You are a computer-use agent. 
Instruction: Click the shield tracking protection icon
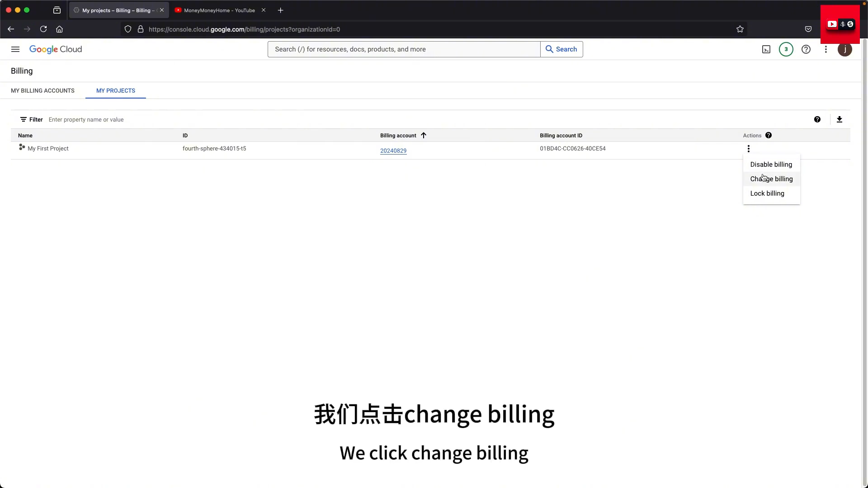128,29
